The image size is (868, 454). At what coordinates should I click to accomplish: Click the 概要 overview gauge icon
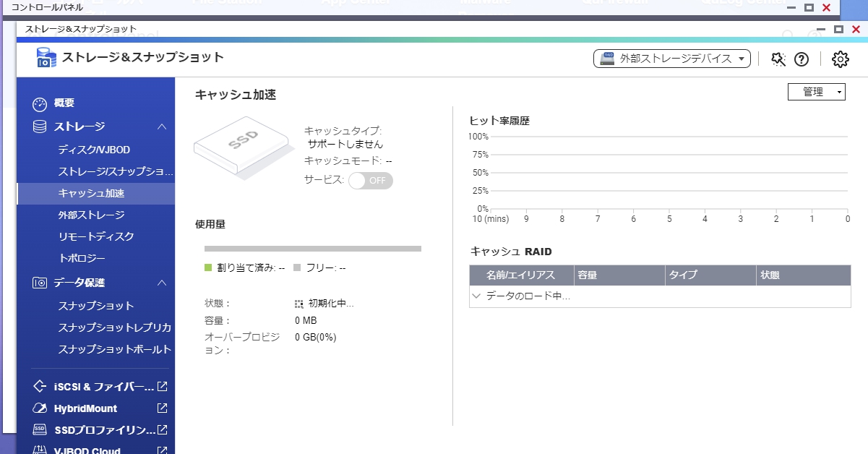coord(40,104)
